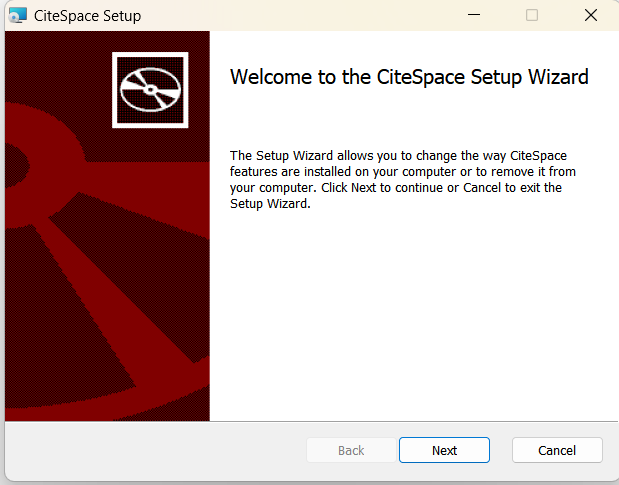Viewport: 619px width, 485px height.
Task: Click the "Welcome to the CiteSpace Setup Wizard" heading
Action: 409,77
